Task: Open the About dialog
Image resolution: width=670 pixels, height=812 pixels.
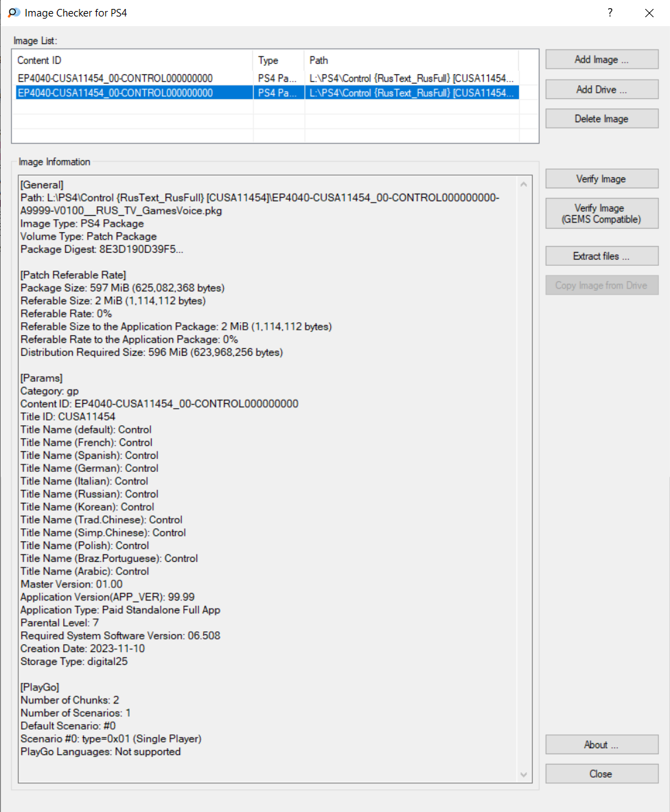Action: pos(602,745)
